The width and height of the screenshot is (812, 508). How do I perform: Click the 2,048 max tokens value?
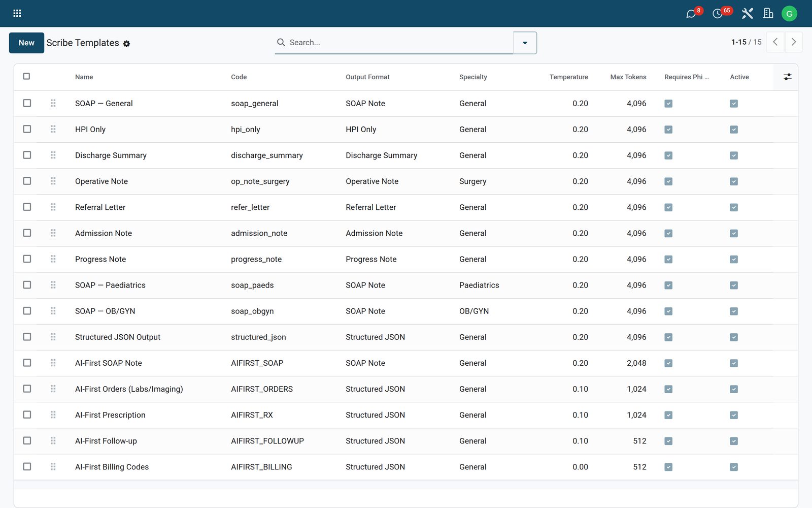click(x=636, y=363)
